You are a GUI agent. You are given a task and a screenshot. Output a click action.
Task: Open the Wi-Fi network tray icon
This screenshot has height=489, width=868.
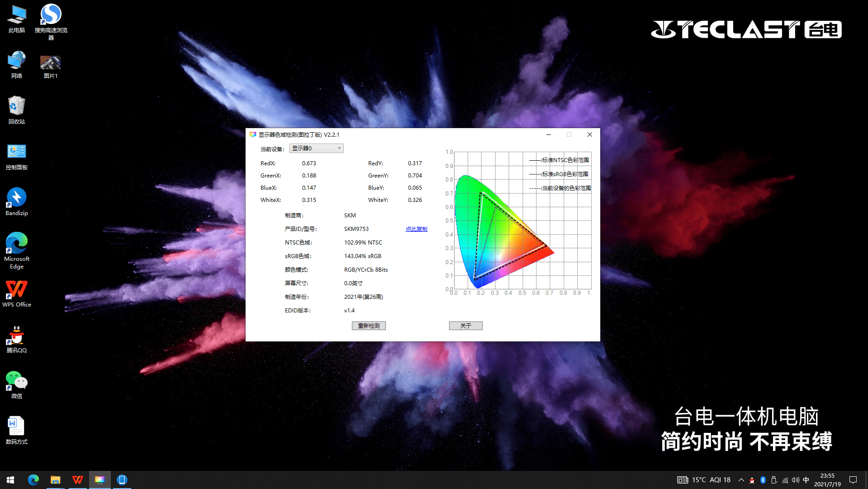point(785,480)
